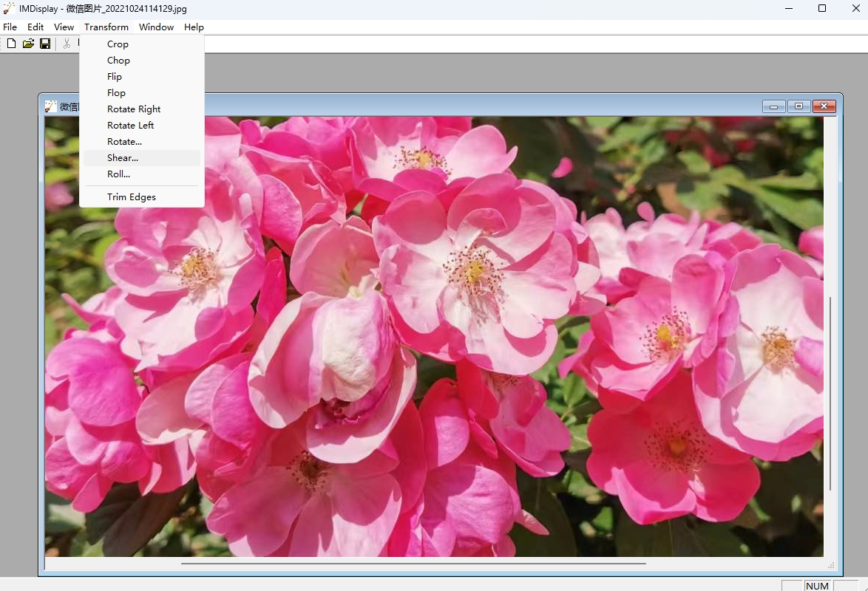Apply Rotate Right to the image

coord(134,109)
